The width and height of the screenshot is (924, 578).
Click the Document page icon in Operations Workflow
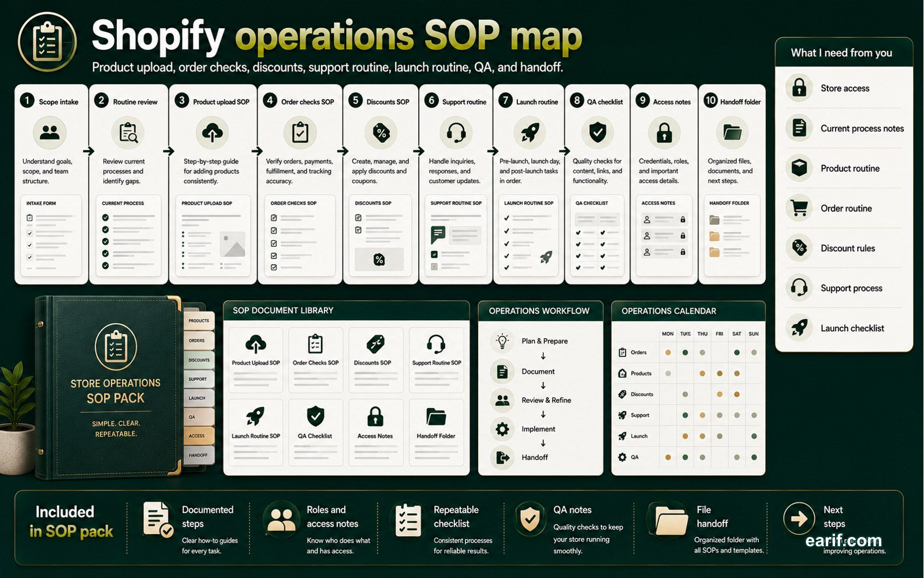coord(502,372)
